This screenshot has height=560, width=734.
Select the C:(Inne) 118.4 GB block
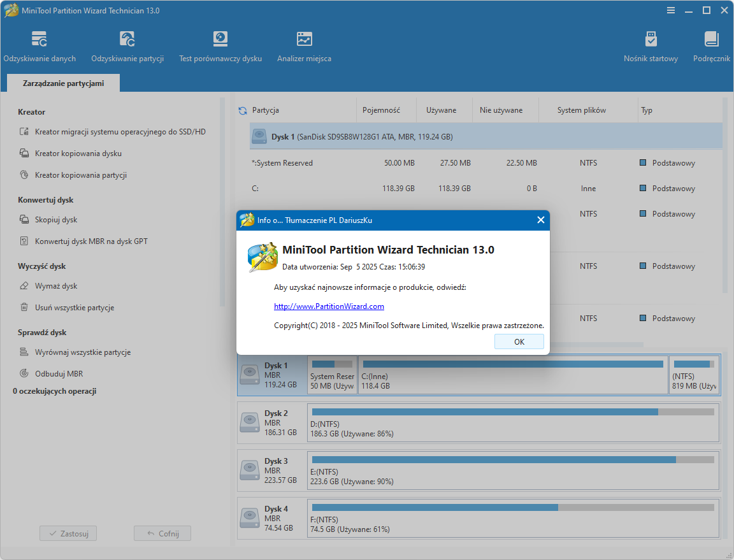point(513,375)
